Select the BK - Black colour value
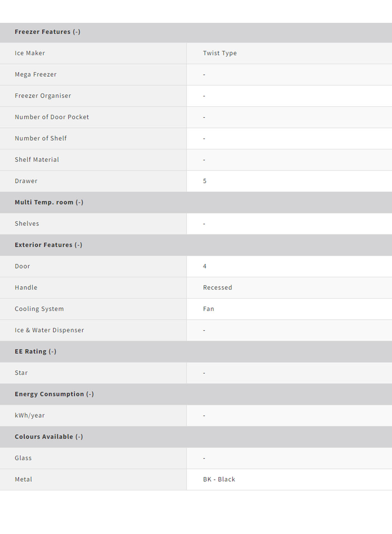Viewport: 392px width, 534px height. (x=219, y=480)
